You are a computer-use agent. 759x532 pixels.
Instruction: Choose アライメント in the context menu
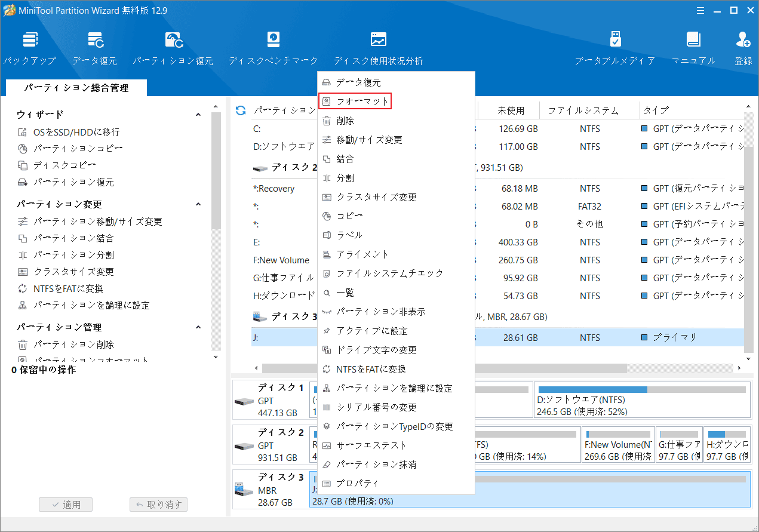(x=396, y=254)
